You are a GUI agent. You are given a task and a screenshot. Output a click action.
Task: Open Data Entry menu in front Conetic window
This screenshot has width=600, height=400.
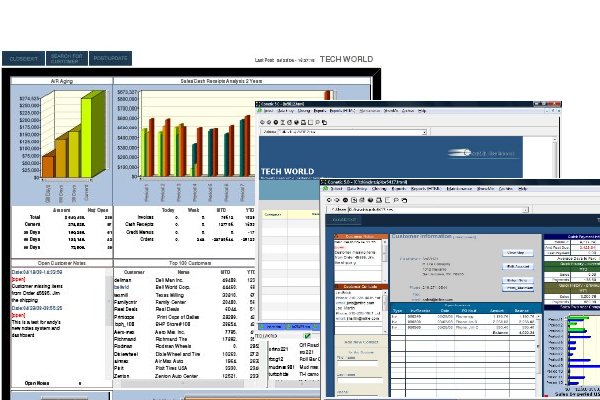click(x=357, y=189)
